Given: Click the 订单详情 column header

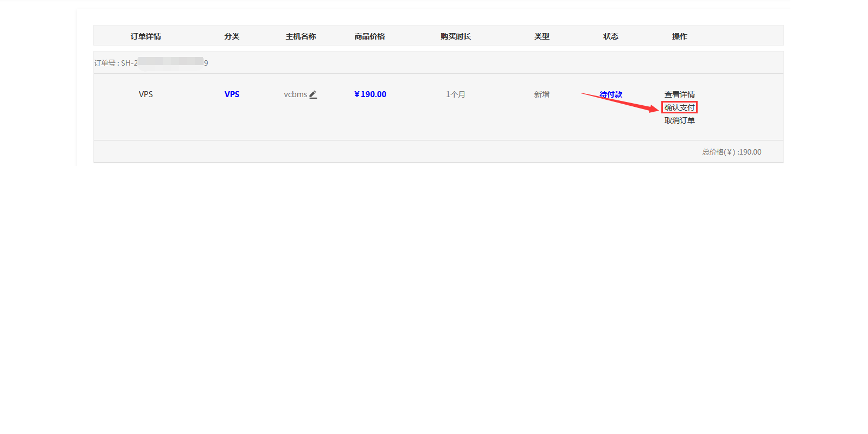Looking at the screenshot, I should tap(145, 36).
